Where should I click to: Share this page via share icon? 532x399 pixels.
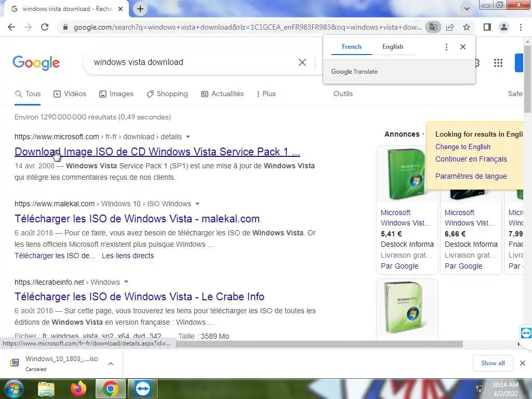point(450,27)
